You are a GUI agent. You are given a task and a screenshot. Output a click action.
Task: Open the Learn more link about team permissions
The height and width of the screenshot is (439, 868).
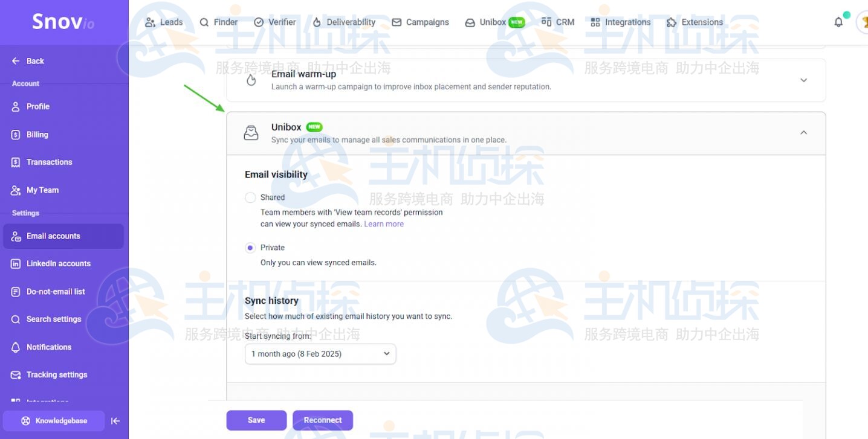pos(384,223)
